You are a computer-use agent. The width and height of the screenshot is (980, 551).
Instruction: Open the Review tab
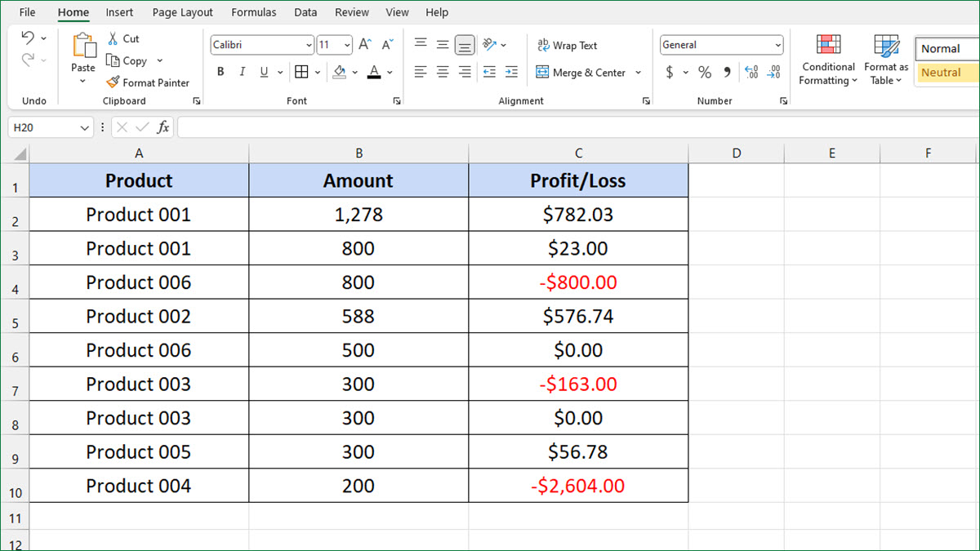click(x=351, y=12)
